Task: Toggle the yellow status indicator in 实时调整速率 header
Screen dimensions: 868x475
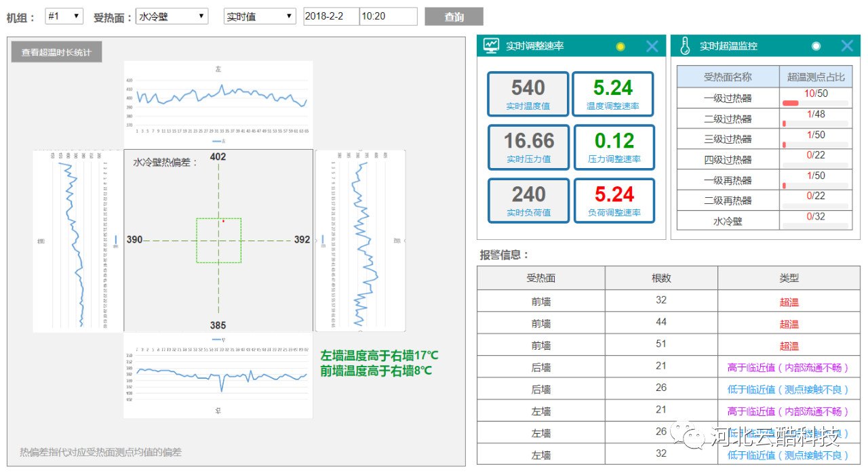Action: click(620, 47)
